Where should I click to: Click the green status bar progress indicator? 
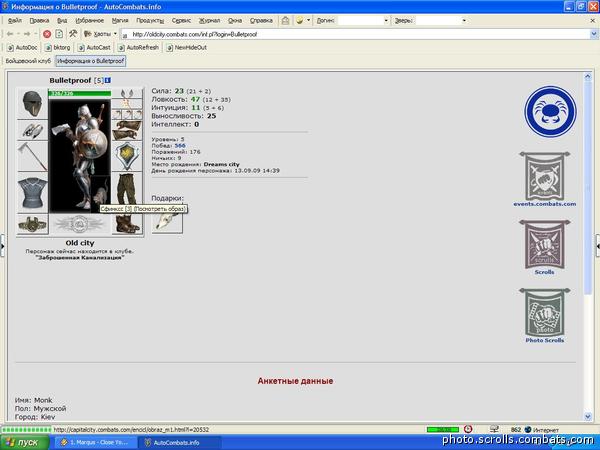(x=26, y=429)
